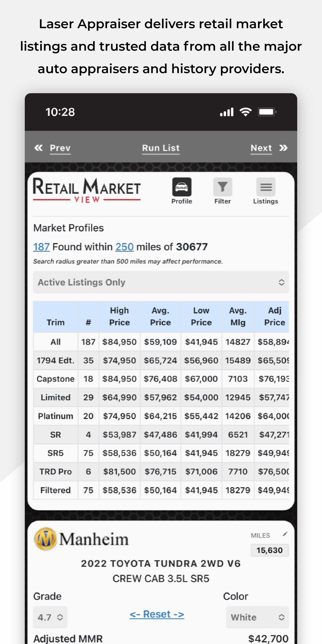Tap the $54,000 Limited low price
Image resolution: width=322 pixels, height=644 pixels.
tap(201, 397)
